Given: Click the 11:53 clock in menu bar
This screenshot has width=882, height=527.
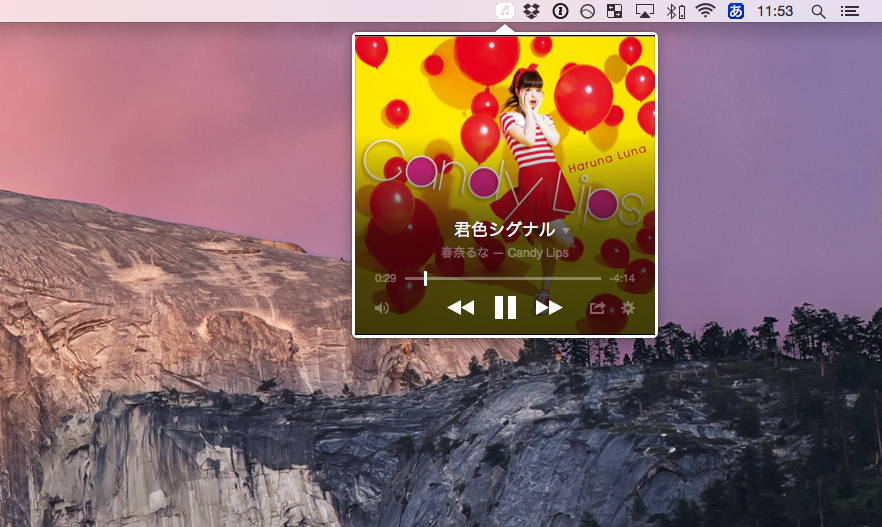Looking at the screenshot, I should tap(775, 11).
